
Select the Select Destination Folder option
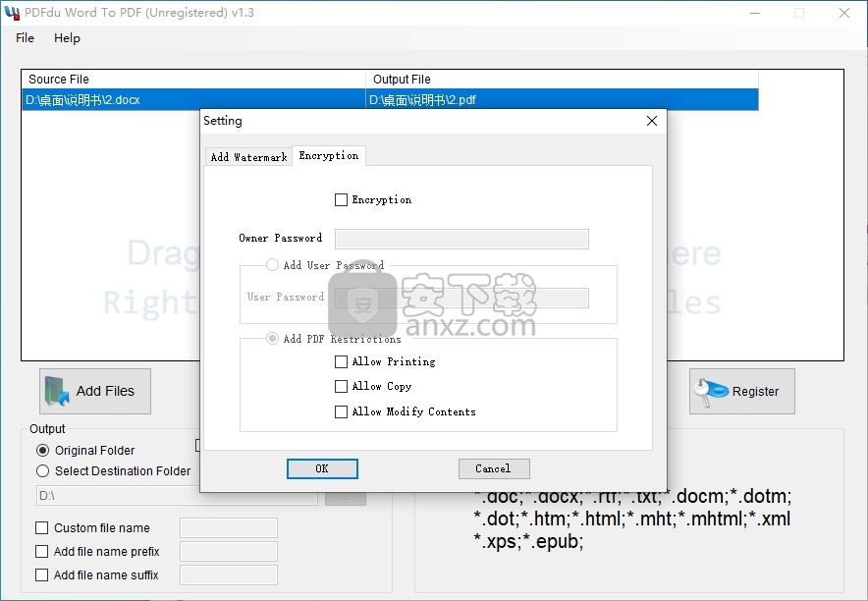coord(42,471)
